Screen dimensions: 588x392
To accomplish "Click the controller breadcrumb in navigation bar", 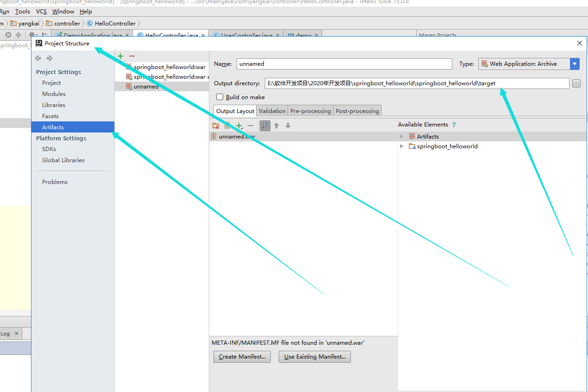I will [63, 23].
